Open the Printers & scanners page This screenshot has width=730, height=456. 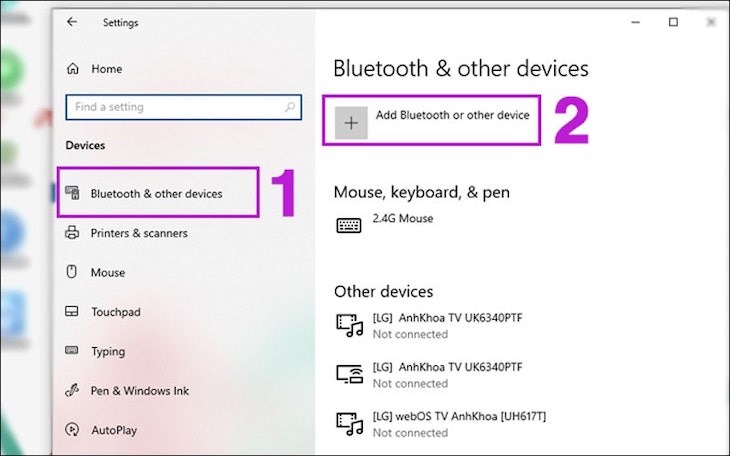[138, 233]
